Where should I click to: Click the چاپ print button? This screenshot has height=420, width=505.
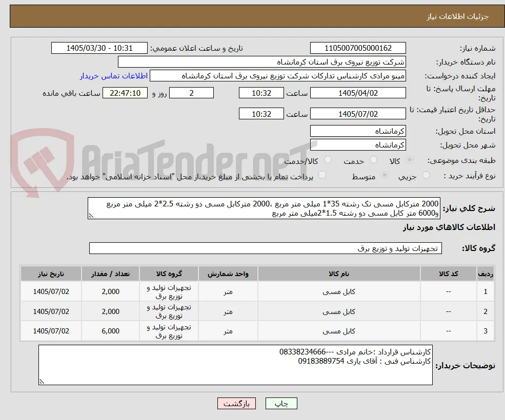[281, 404]
